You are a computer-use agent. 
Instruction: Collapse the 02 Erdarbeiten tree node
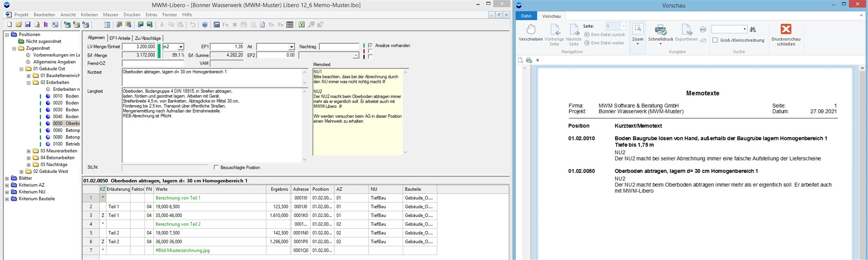pyautogui.click(x=29, y=82)
